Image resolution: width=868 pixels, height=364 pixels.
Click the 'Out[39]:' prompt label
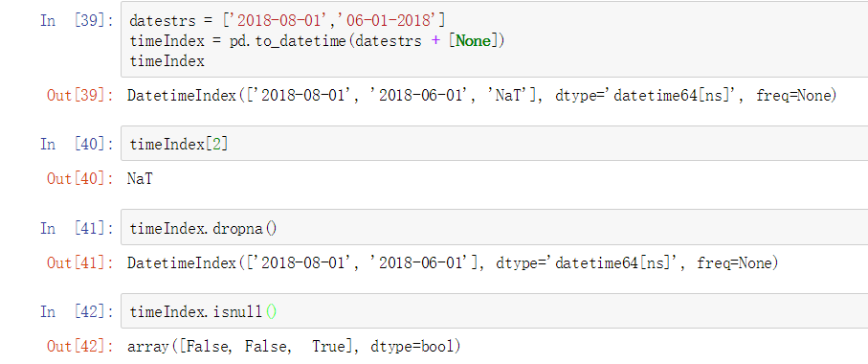pyautogui.click(x=80, y=95)
